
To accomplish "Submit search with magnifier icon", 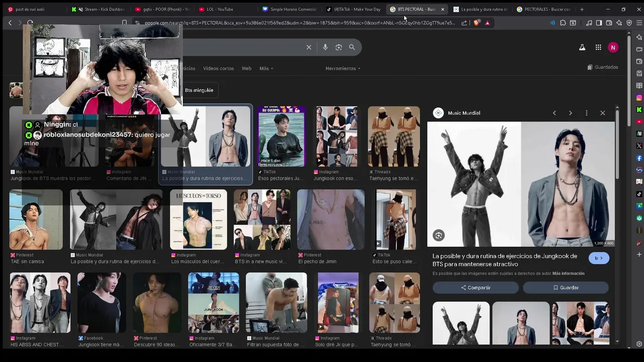I will tap(352, 47).
